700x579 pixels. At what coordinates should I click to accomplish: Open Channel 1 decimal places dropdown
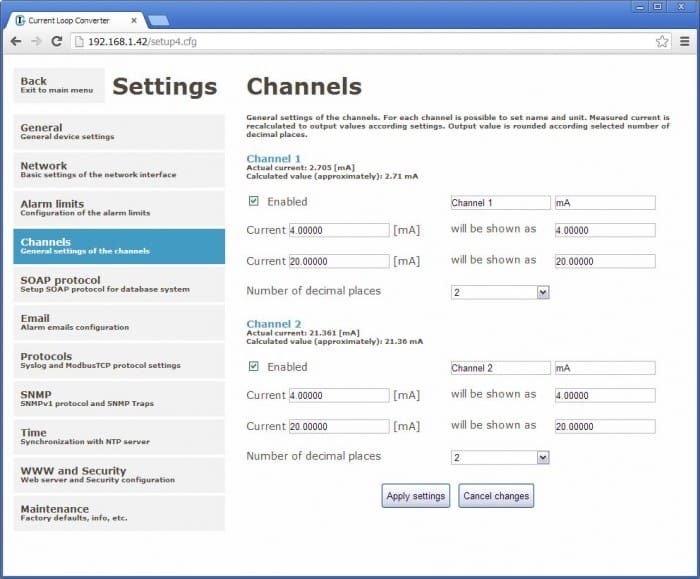500,292
